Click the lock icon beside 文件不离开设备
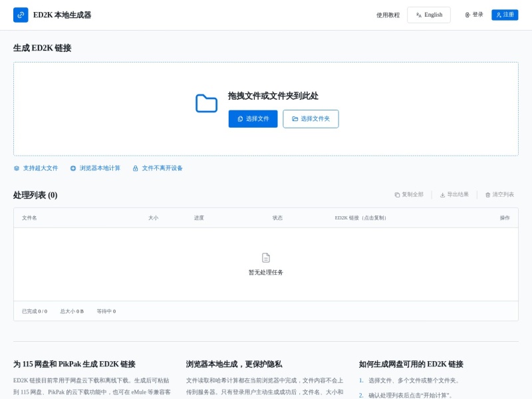532x399 pixels. point(136,168)
